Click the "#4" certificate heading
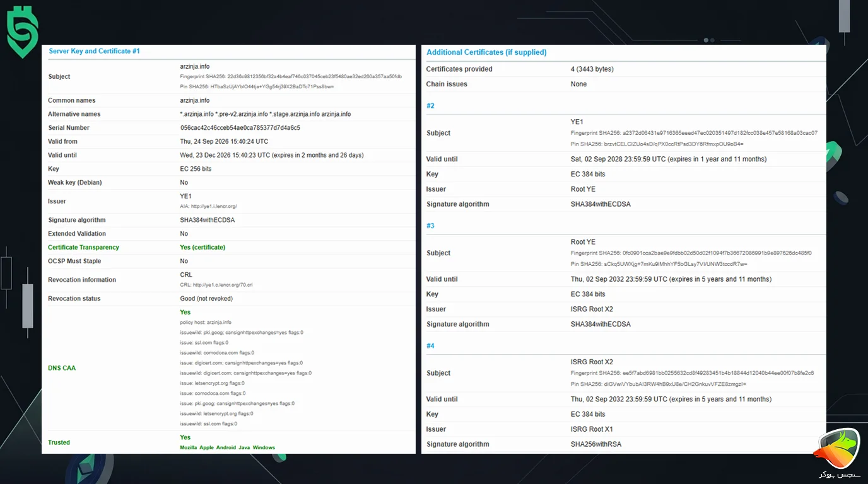The image size is (868, 484). click(431, 346)
